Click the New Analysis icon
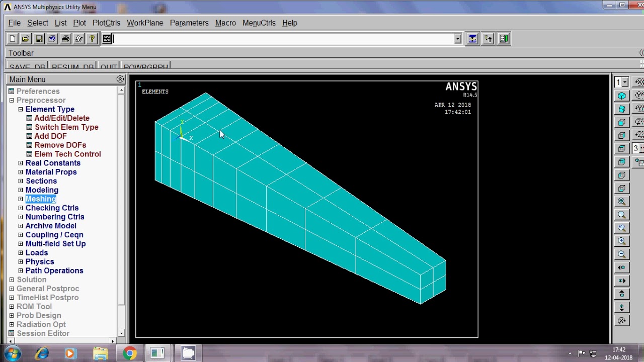The image size is (644, 362). (13, 39)
